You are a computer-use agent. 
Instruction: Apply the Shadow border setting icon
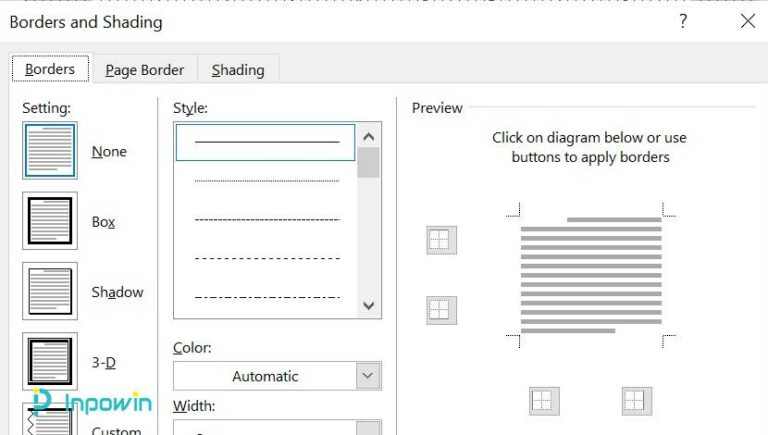pyautogui.click(x=49, y=292)
